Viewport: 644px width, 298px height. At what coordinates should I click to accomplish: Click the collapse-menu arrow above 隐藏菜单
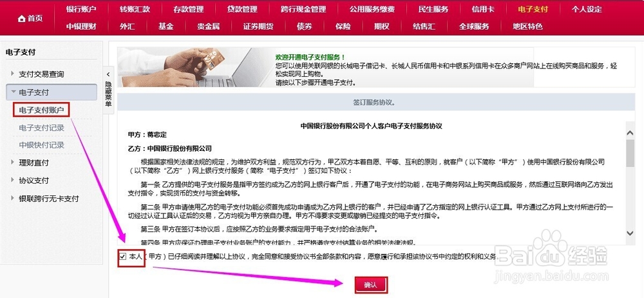point(108,75)
